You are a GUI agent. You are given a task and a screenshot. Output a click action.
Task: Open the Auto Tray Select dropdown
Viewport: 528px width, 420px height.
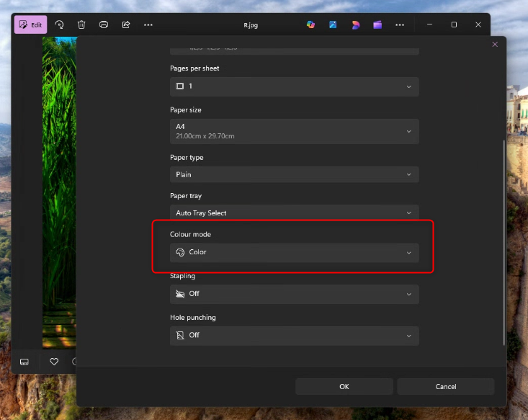click(x=295, y=213)
